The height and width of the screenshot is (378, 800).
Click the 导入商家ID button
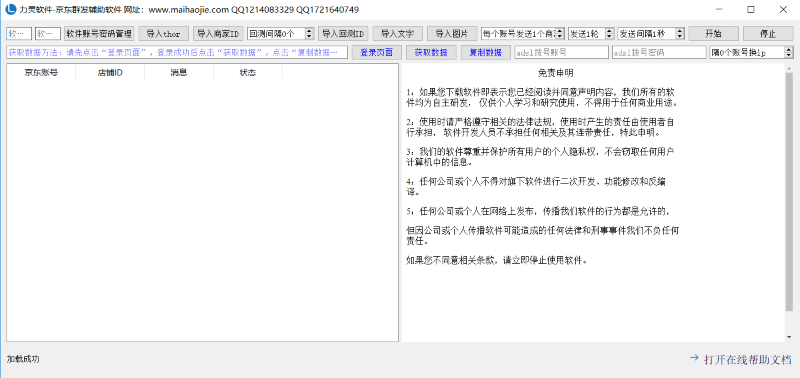pyautogui.click(x=218, y=34)
